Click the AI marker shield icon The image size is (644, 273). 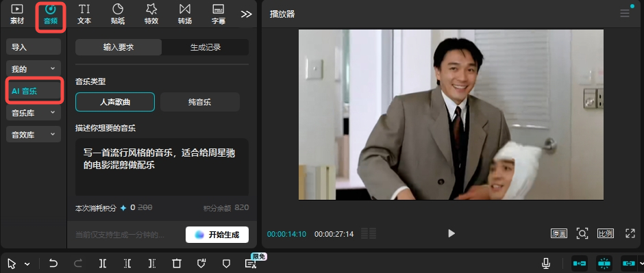[x=201, y=263]
